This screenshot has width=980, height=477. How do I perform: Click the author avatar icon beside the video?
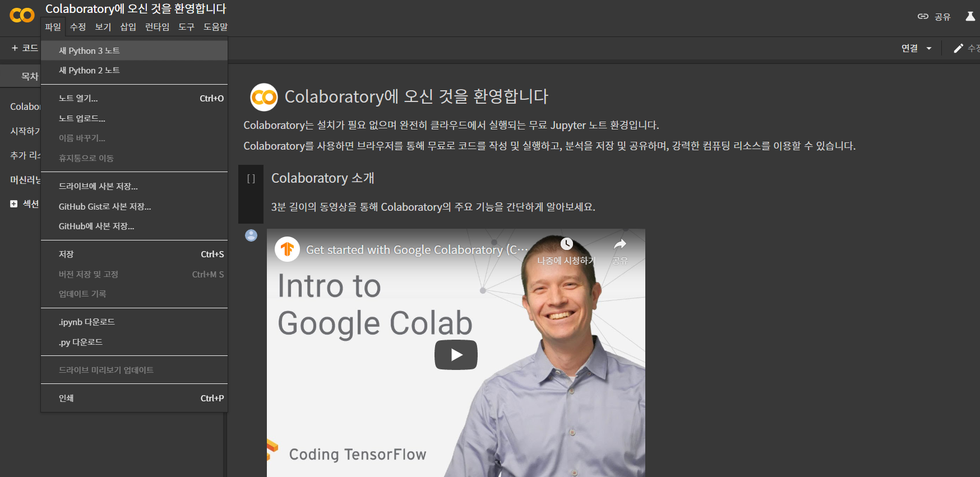pos(251,235)
